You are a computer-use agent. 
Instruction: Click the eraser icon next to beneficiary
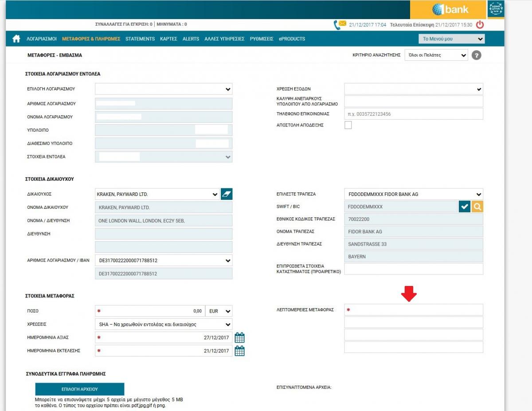click(227, 194)
